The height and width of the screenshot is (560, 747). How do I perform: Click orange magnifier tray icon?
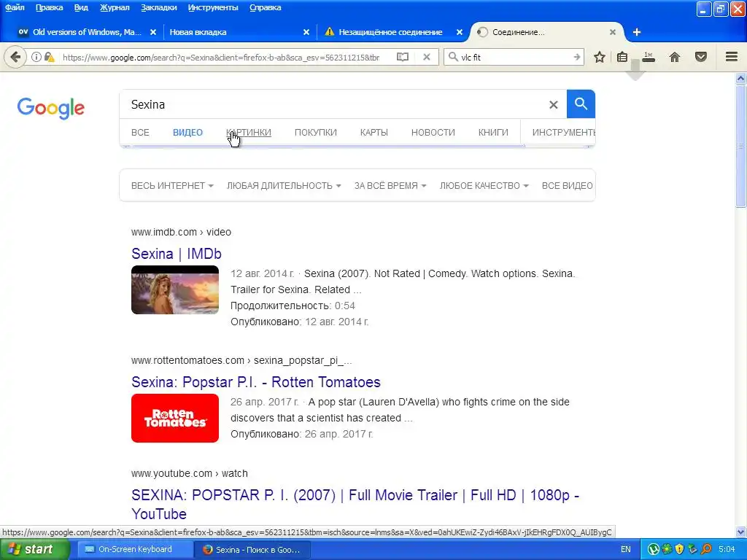point(706,550)
